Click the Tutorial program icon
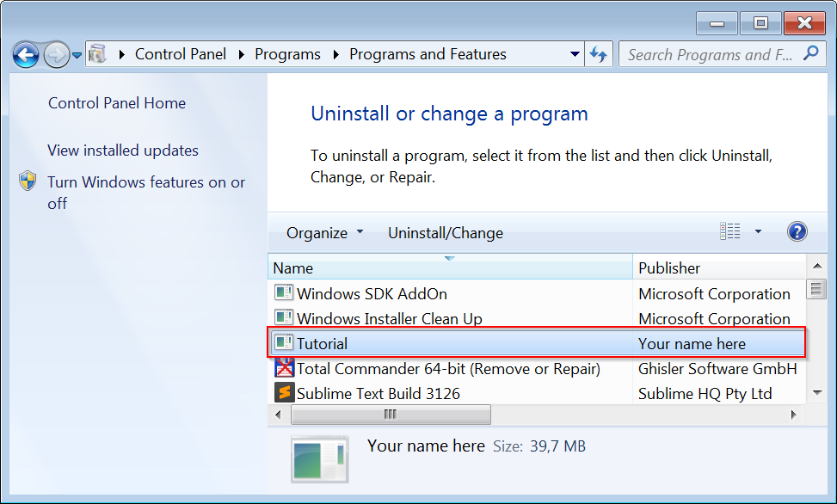This screenshot has height=504, width=837. pos(284,343)
